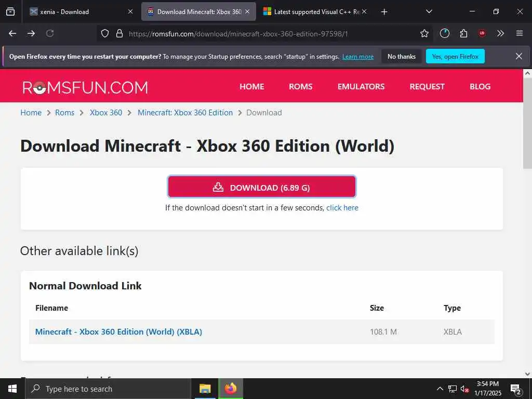Close the Visual C++ tab
Screen dimensions: 532x399
[364, 11]
